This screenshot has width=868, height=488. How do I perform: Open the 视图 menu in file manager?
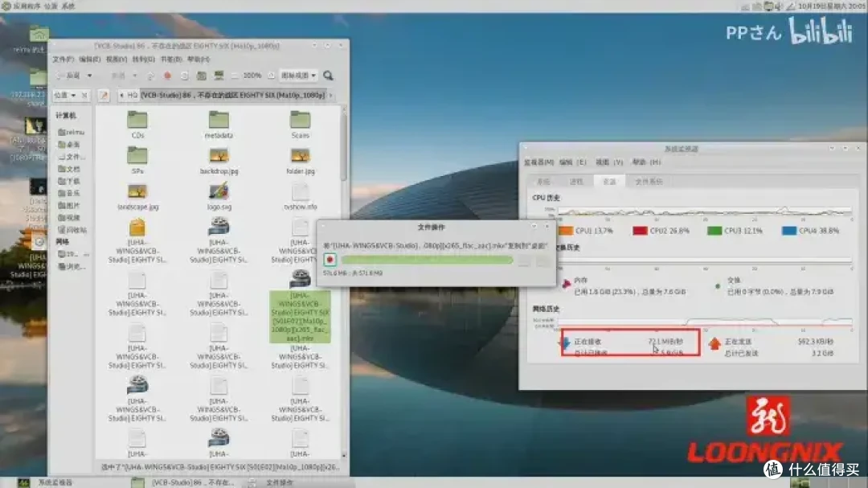coord(117,59)
